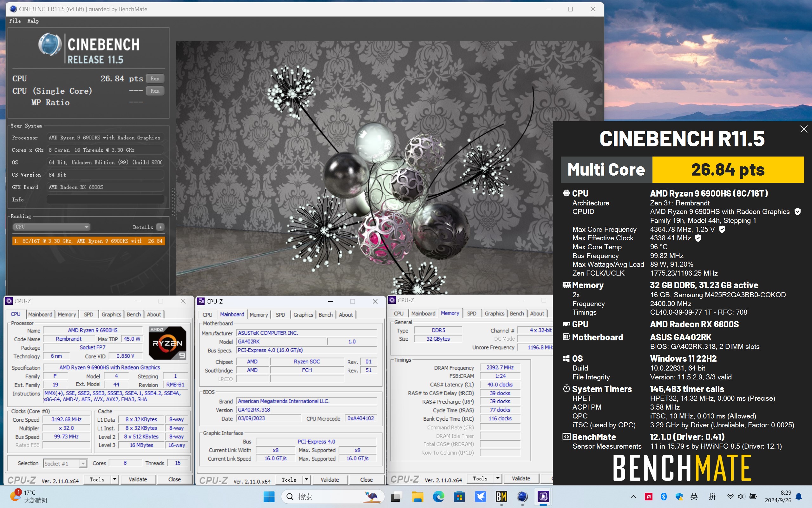
Task: Click Validate in the CPU-Z Mainboard window
Action: point(330,480)
